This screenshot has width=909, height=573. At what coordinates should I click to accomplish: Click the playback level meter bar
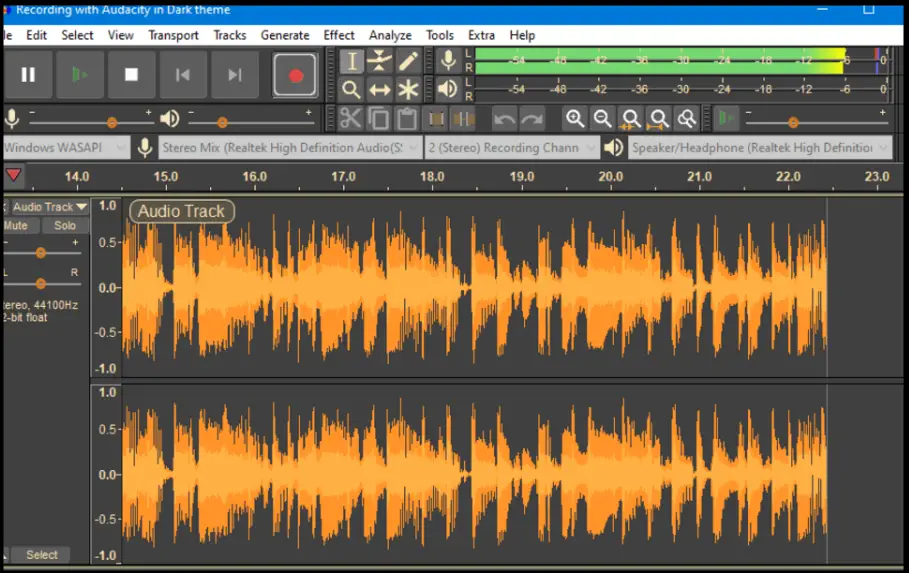pyautogui.click(x=681, y=89)
